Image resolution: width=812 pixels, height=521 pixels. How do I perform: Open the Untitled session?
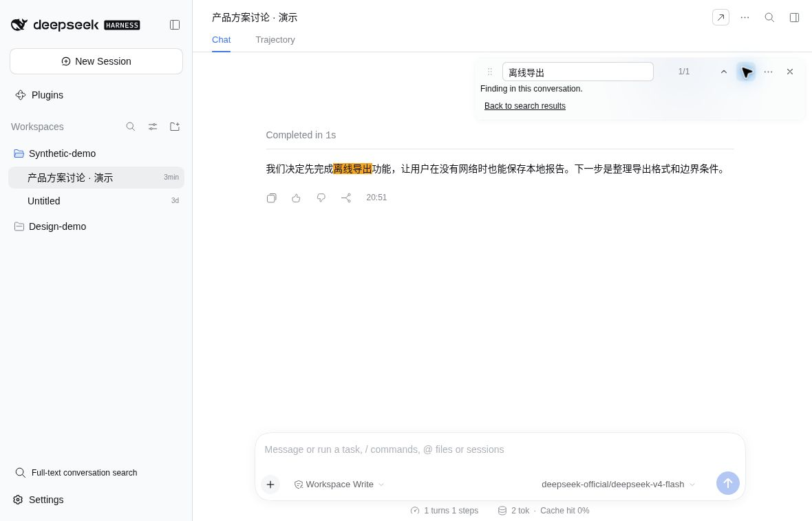coord(96,201)
